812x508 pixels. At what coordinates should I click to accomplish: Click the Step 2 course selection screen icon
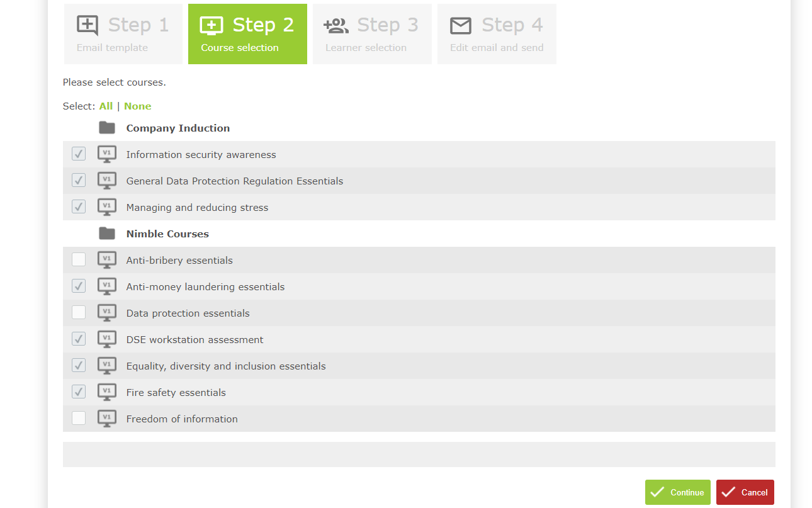(211, 25)
